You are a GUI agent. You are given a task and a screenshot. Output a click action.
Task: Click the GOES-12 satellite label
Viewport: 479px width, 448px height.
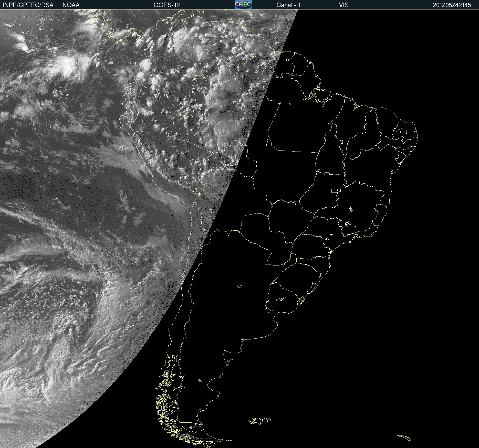tap(167, 5)
